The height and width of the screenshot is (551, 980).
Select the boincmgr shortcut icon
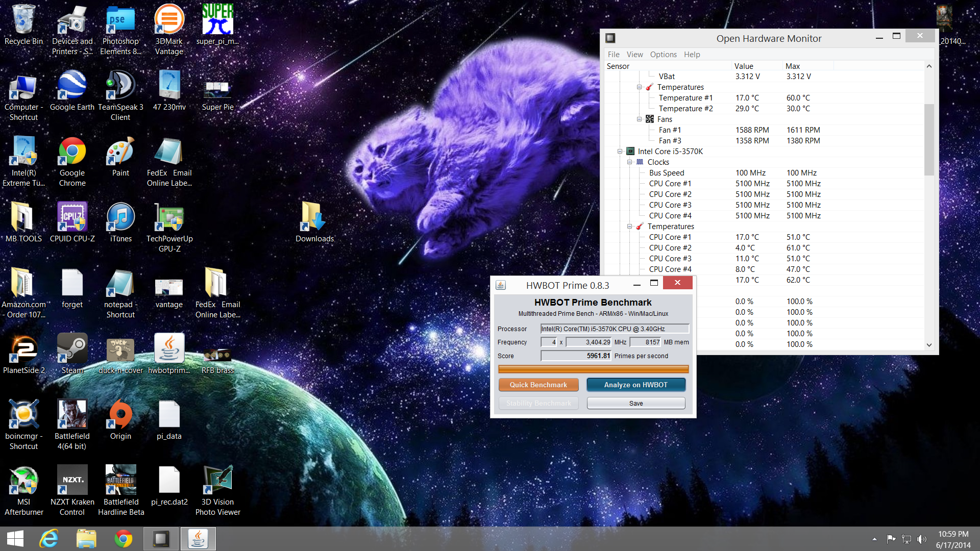click(23, 424)
